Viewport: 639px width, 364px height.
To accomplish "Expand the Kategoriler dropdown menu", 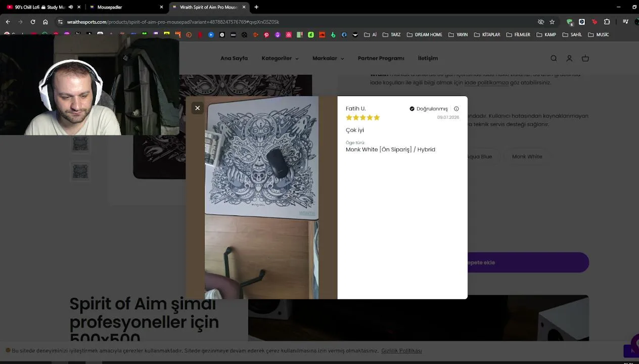I will [280, 58].
